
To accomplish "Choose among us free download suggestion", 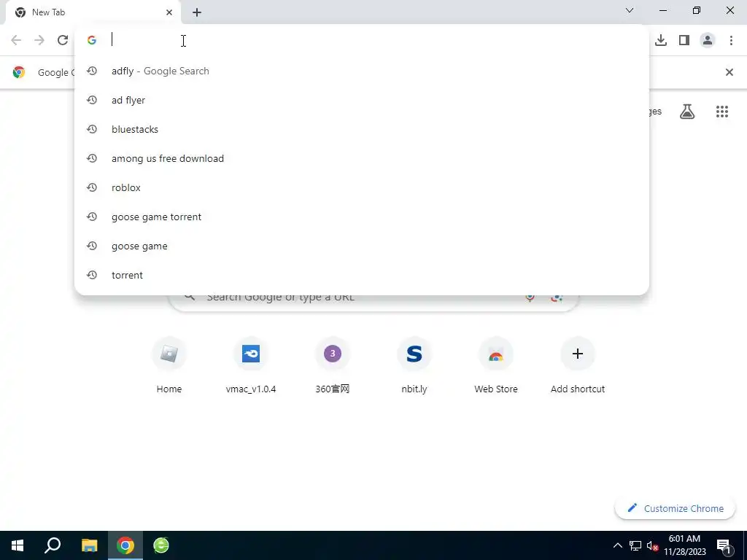I will (362, 158).
